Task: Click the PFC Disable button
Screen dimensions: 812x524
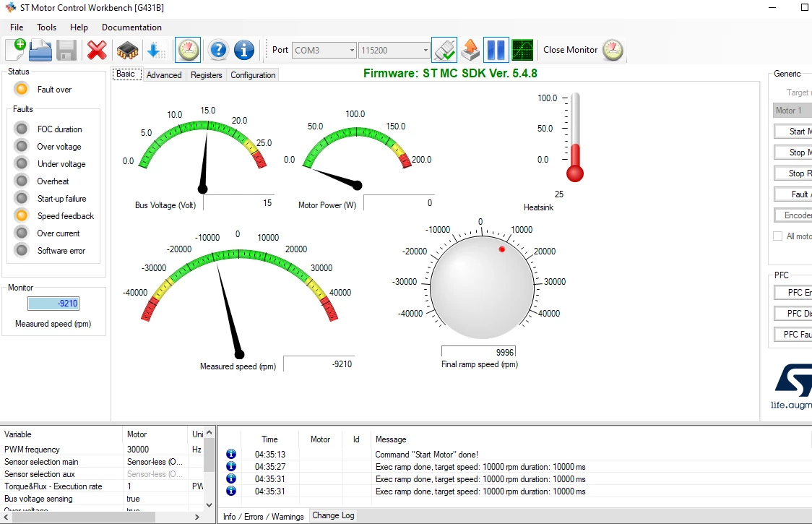Action: [x=792, y=314]
